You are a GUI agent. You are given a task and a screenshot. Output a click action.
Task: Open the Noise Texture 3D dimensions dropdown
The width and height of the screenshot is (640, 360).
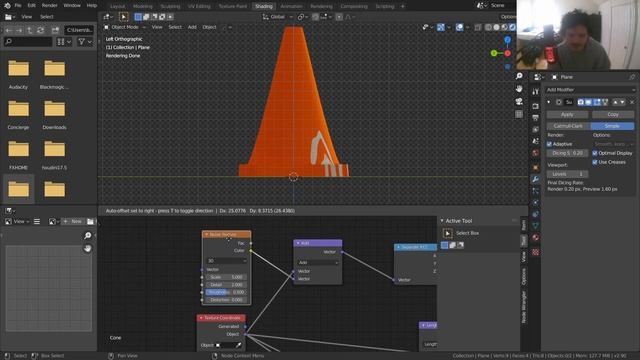(227, 261)
